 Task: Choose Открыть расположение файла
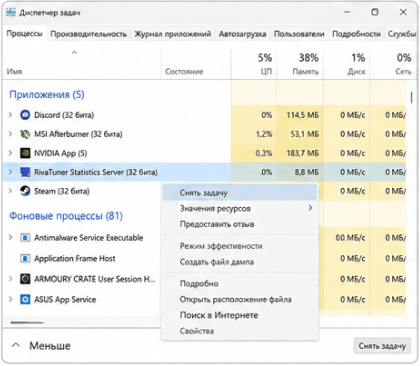pyautogui.click(x=240, y=299)
